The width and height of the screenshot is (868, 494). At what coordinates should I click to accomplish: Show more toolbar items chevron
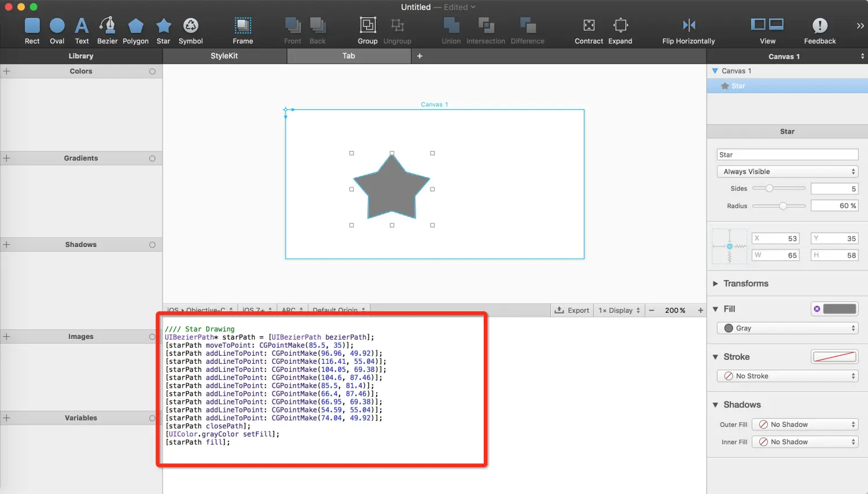coord(860,25)
